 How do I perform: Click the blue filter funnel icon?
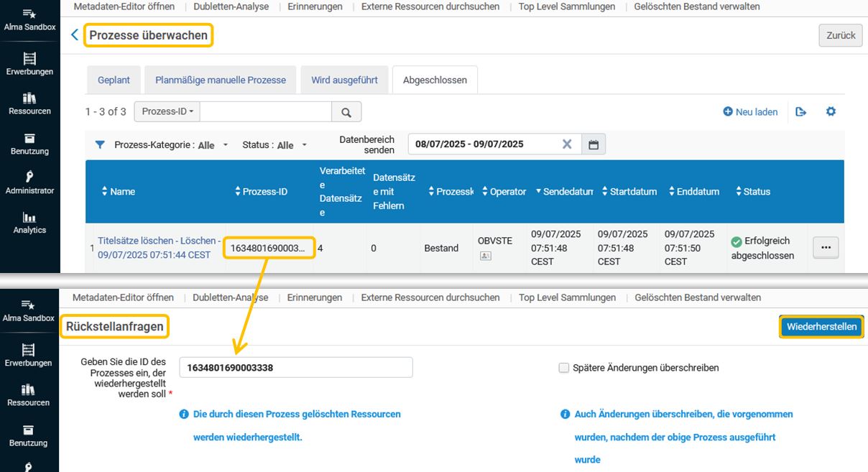[101, 144]
